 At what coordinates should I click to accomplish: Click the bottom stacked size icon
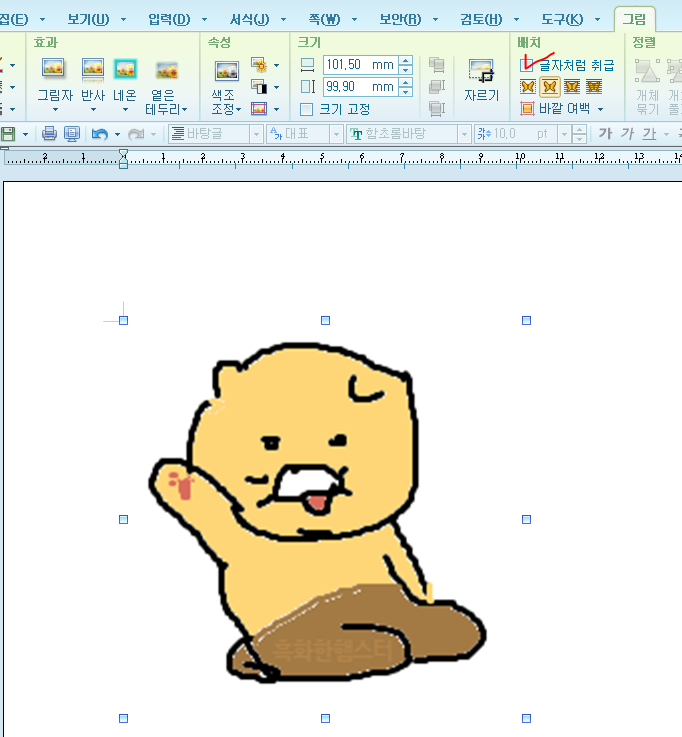[x=437, y=109]
